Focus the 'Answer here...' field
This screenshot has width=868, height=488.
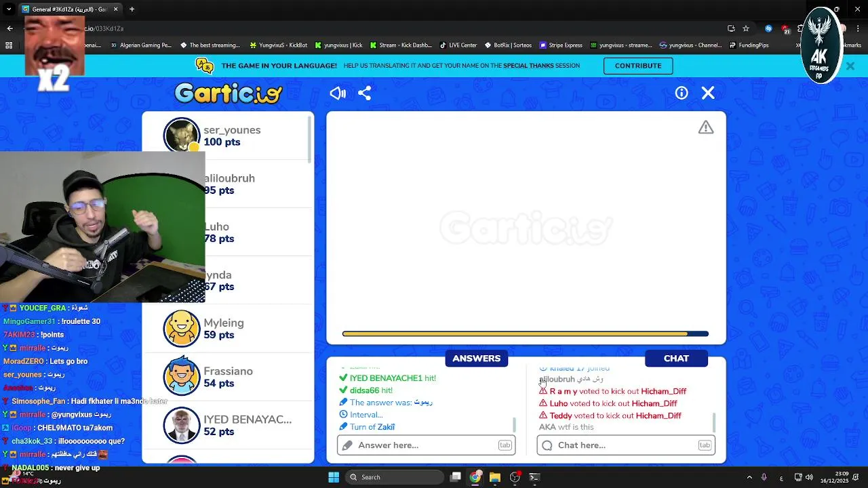click(426, 445)
